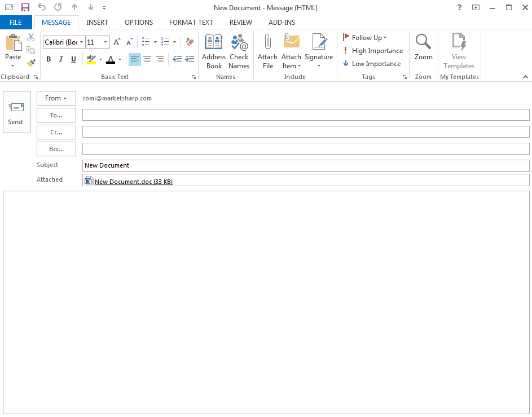
Task: Apply the black font color
Action: tap(111, 59)
